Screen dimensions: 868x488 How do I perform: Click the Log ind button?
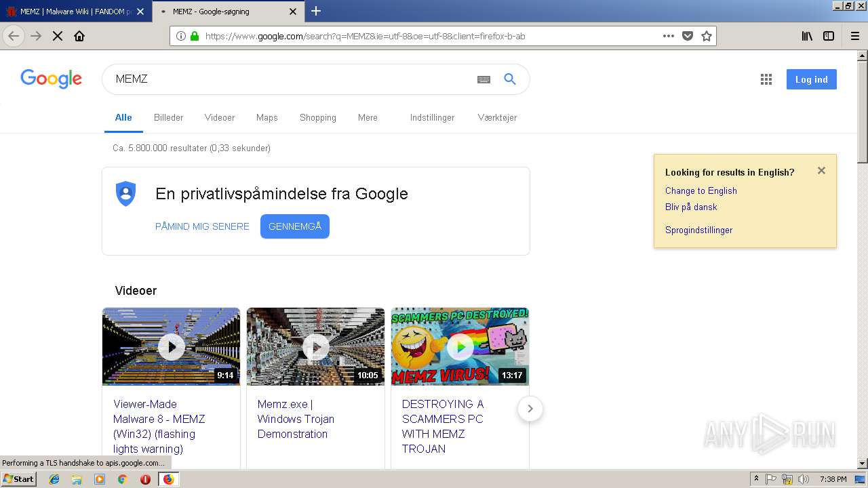point(812,79)
